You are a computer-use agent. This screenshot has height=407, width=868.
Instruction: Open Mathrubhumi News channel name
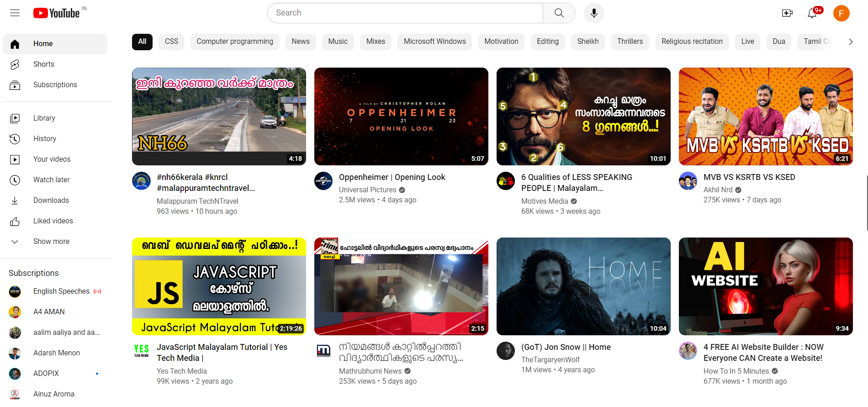(x=370, y=371)
